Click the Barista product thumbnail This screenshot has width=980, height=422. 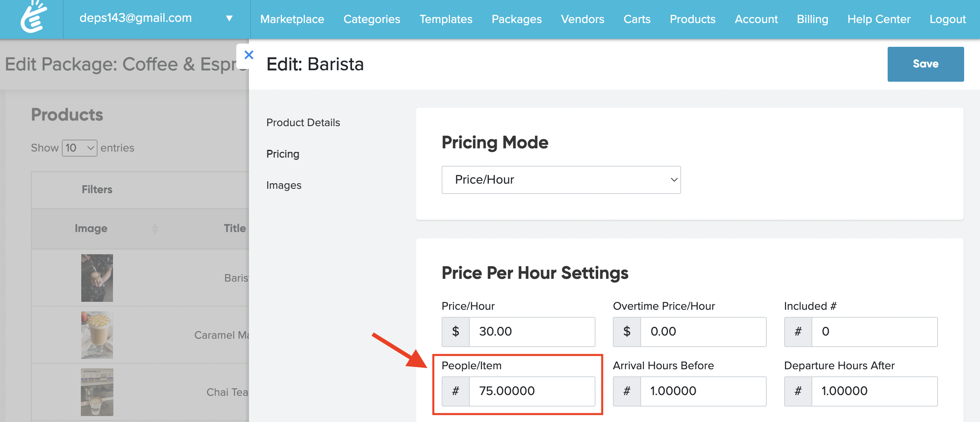[97, 278]
